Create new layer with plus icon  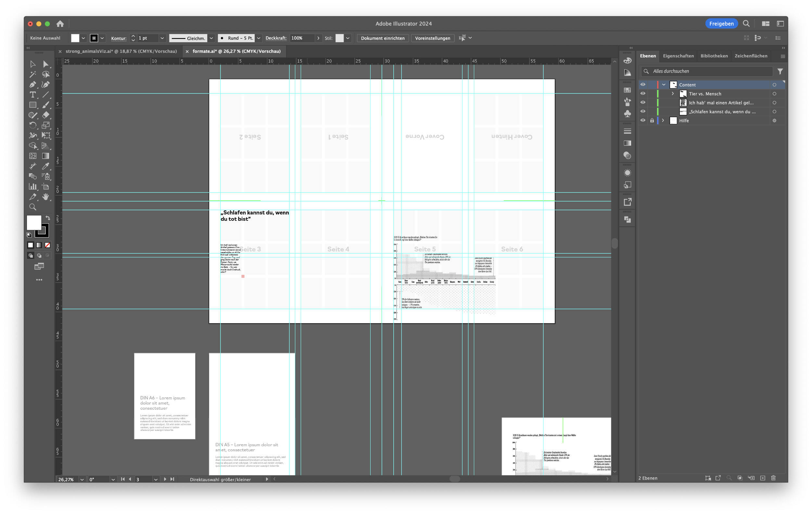pos(762,478)
